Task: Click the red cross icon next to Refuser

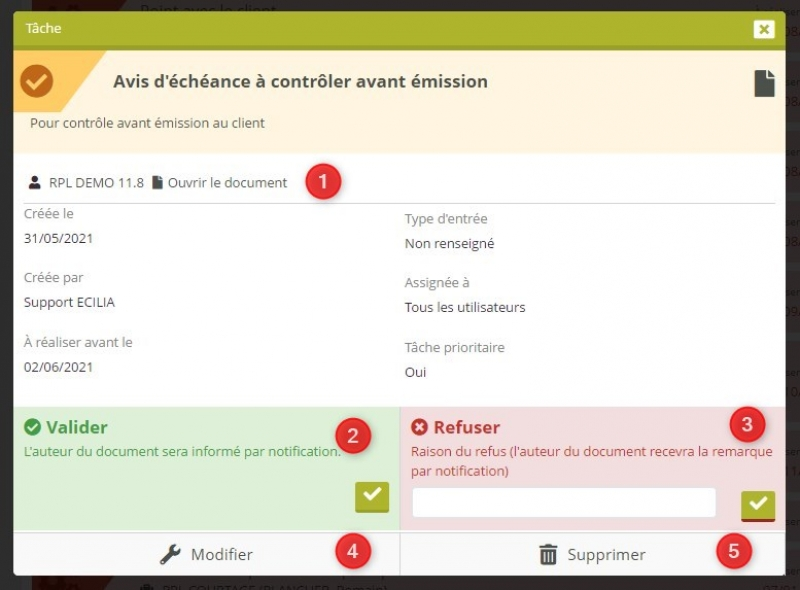Action: pyautogui.click(x=420, y=428)
